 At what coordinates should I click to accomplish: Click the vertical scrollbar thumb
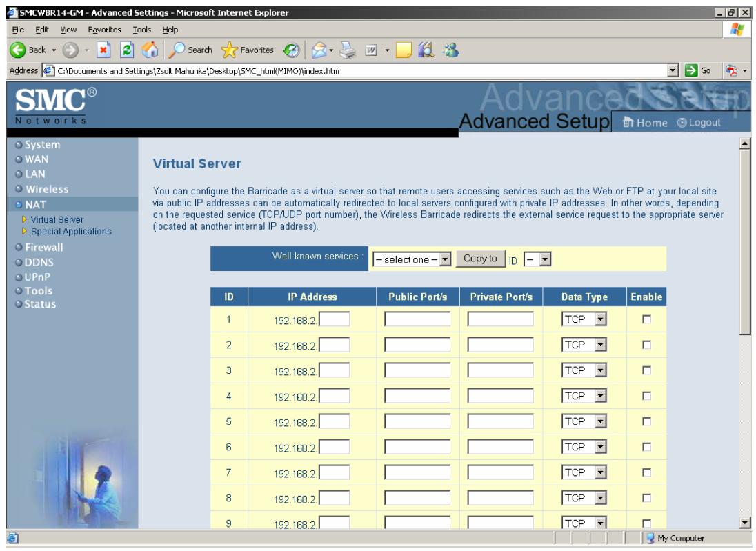(745, 243)
